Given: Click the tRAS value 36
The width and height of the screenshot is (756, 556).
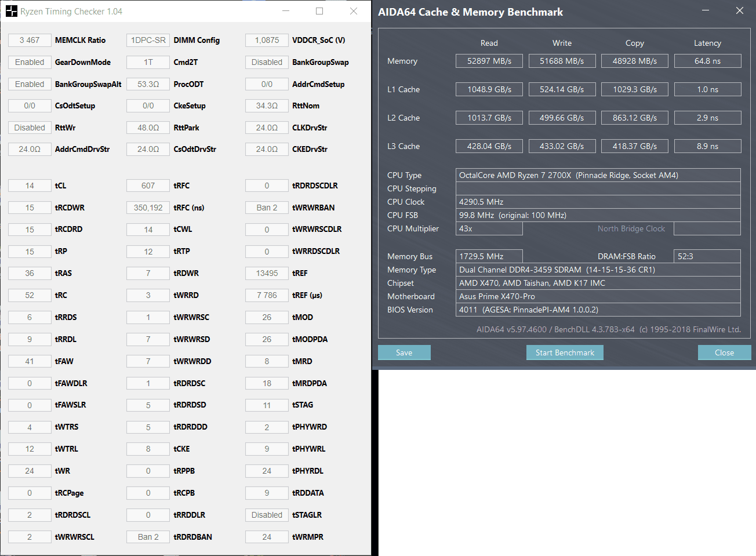Looking at the screenshot, I should click(30, 273).
